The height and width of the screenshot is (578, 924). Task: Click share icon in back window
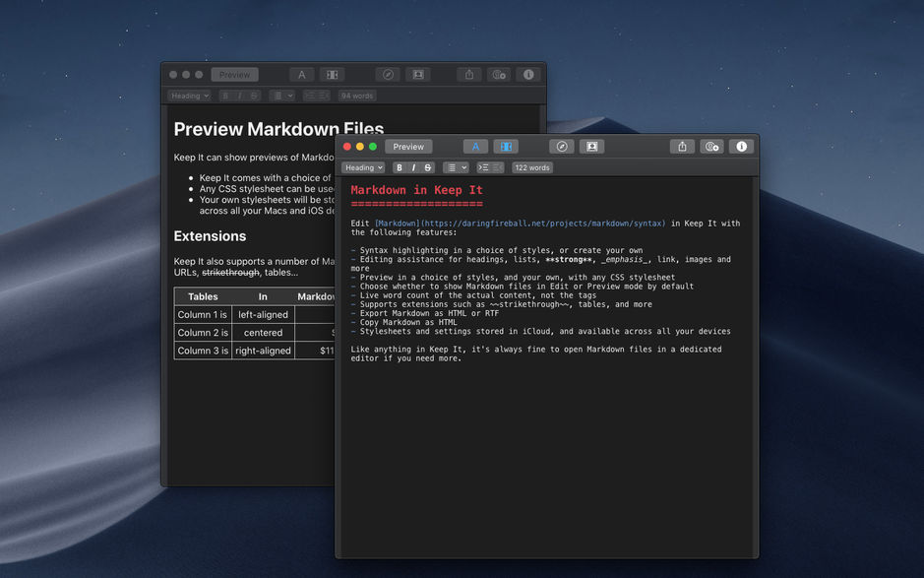coord(469,75)
